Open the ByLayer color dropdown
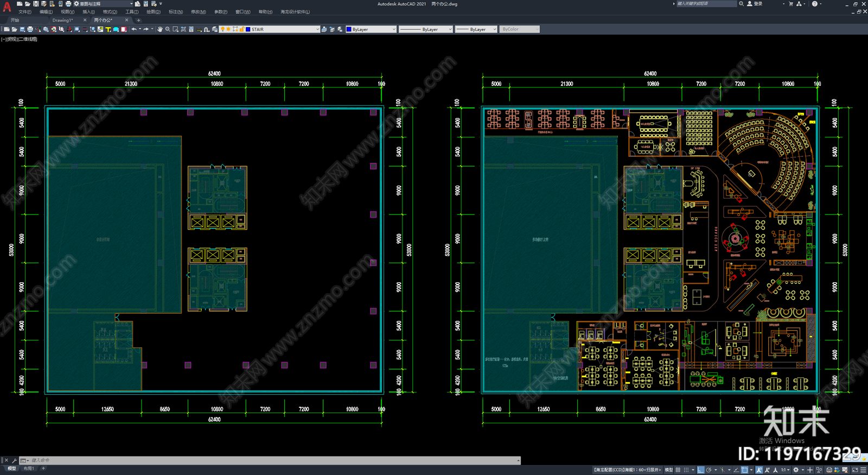This screenshot has height=475, width=868. (371, 29)
